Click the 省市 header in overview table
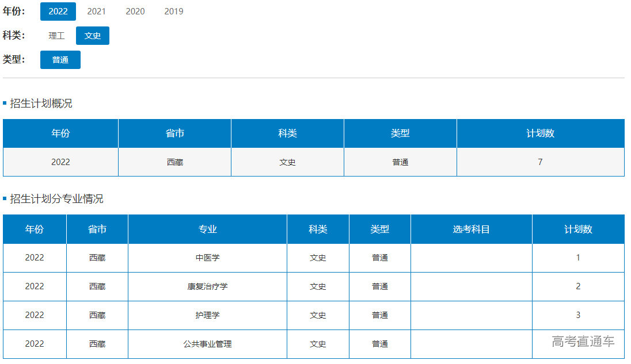The height and width of the screenshot is (364, 631). [174, 133]
